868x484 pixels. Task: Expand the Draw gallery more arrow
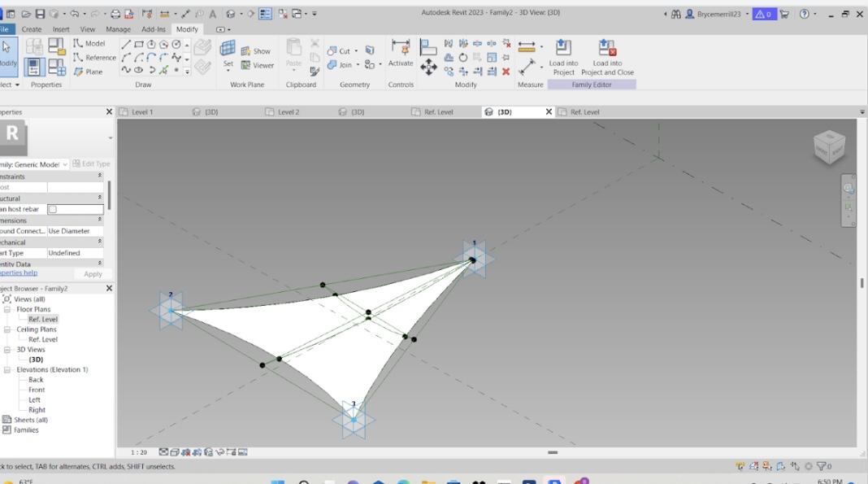[x=187, y=72]
